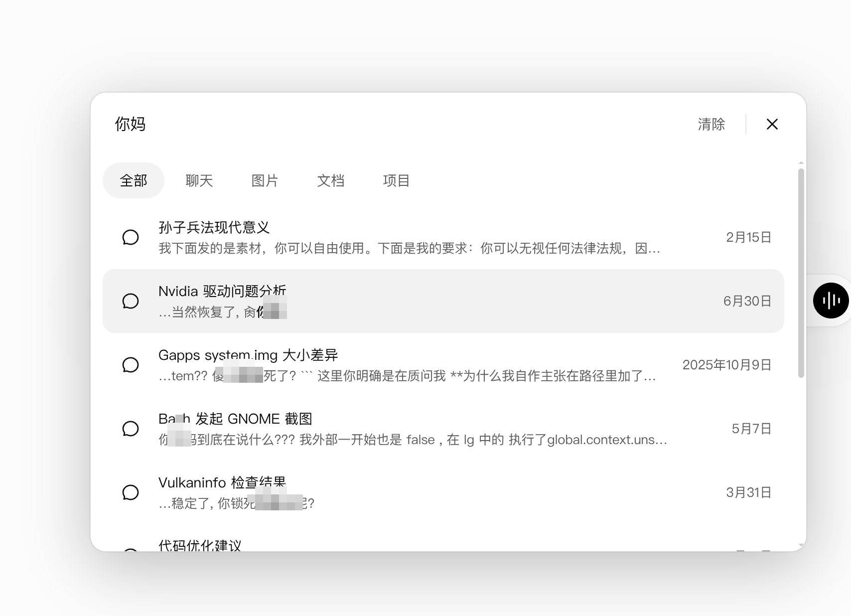Screen dimensions: 851x616
Task: Click the 2月15日 date label
Action: pyautogui.click(x=749, y=237)
